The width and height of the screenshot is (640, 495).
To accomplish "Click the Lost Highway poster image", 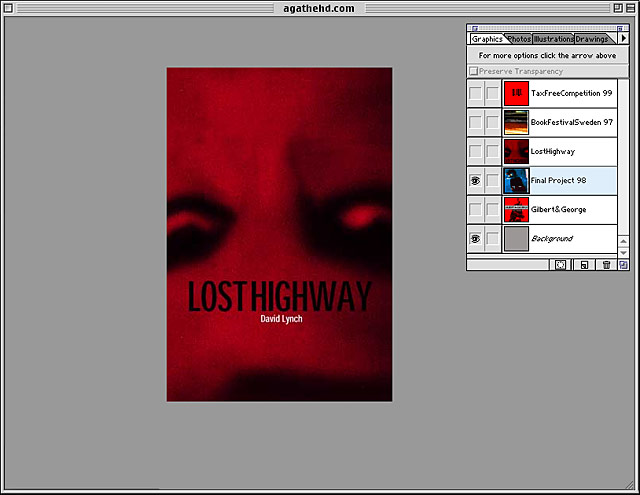I will (x=279, y=234).
